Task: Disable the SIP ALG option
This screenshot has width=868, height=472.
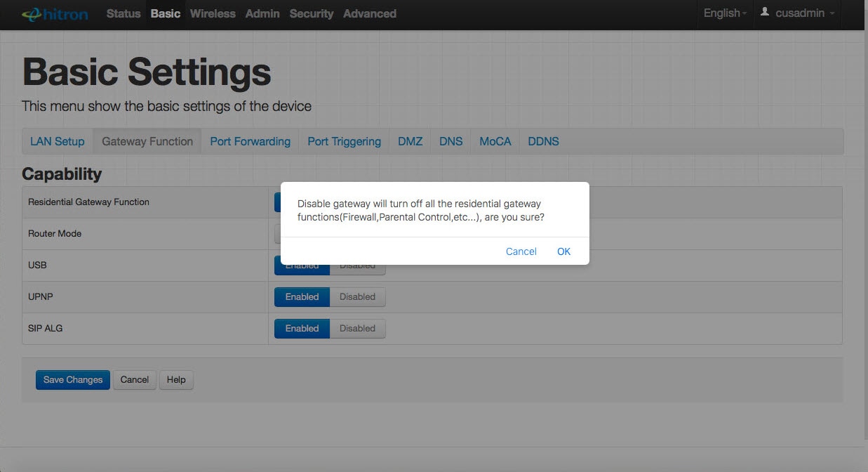Action: pos(357,329)
